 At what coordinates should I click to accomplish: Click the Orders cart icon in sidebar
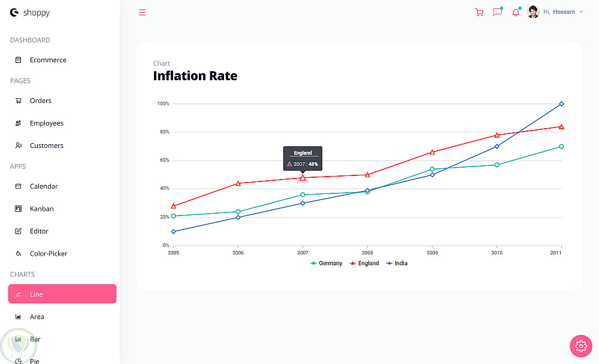click(x=19, y=101)
